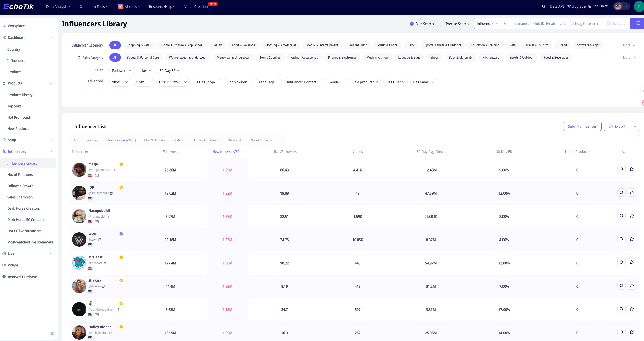
Task: Star the Shakira influencer
Action: [x=632, y=286]
